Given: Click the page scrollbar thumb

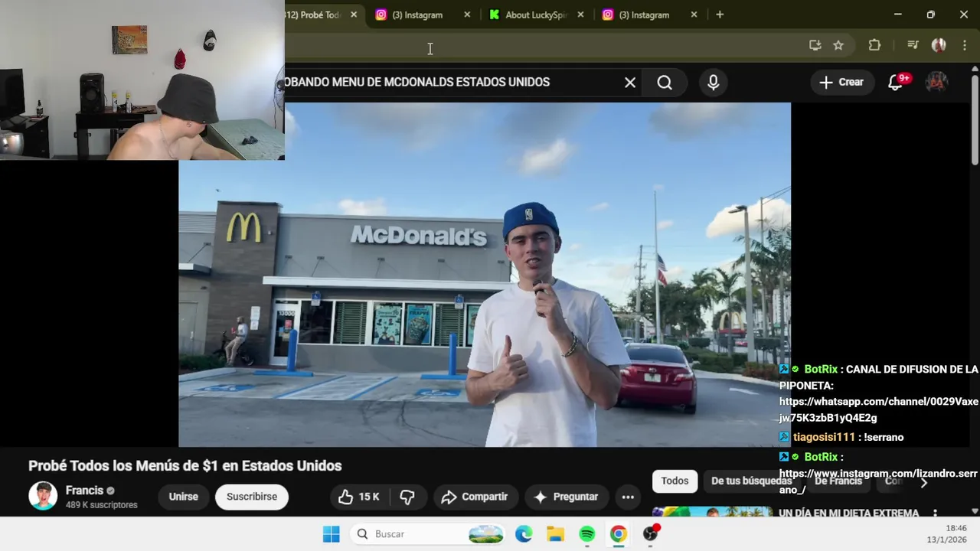Looking at the screenshot, I should [975, 119].
